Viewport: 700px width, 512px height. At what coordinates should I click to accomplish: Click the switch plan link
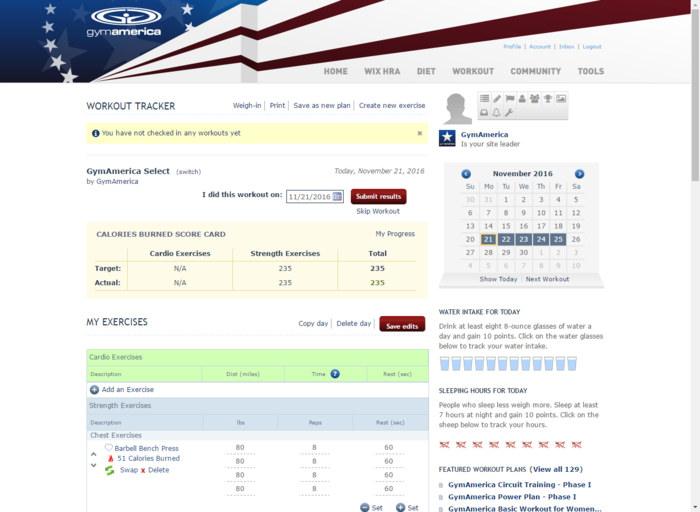coord(188,172)
